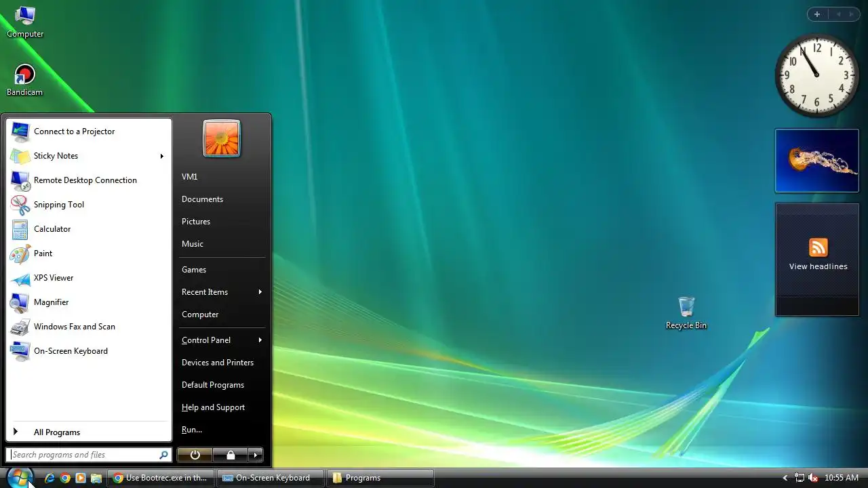868x488 pixels.
Task: Open Windows Fax and Scan
Action: point(89,327)
